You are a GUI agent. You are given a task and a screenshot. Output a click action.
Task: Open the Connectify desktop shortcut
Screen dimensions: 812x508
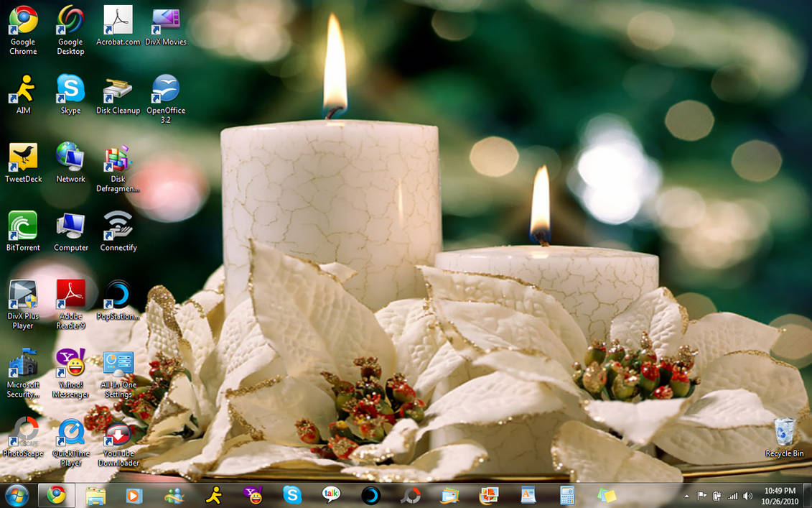pos(118,231)
